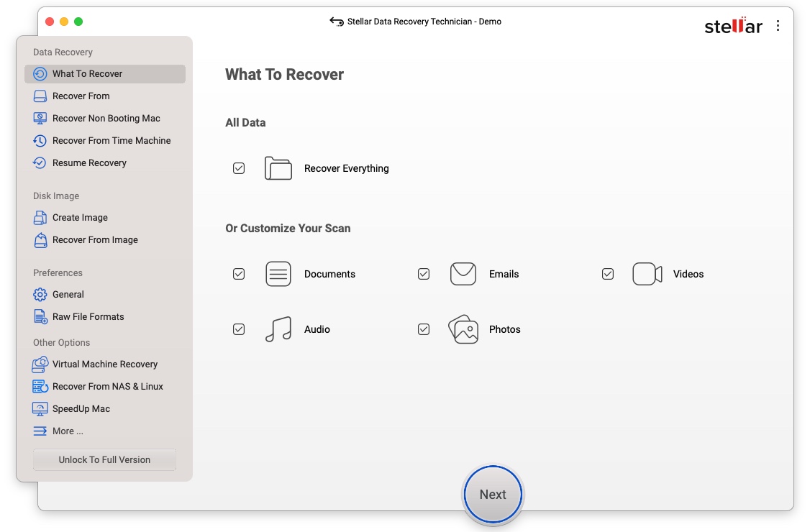Open General preferences label in sidebar
810x532 pixels.
point(68,295)
